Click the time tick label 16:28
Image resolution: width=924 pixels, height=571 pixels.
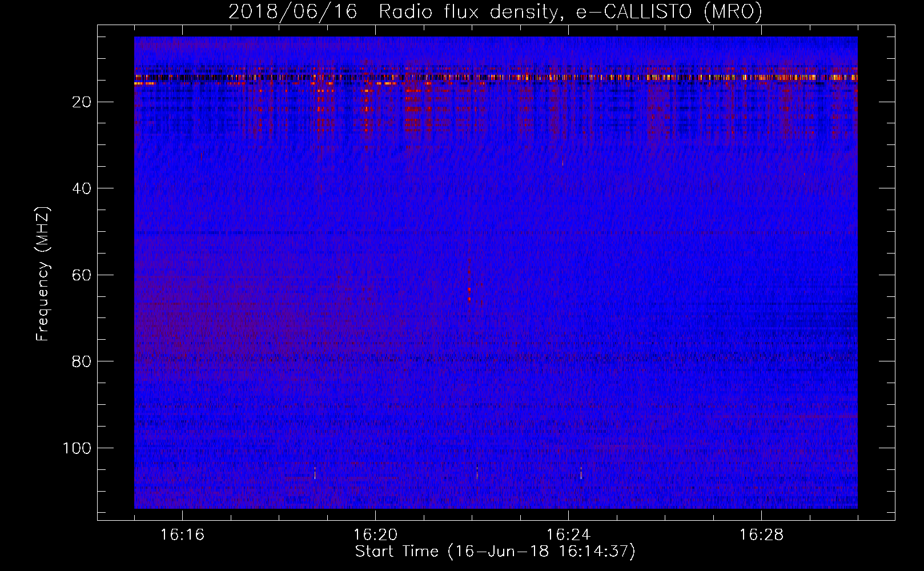761,534
